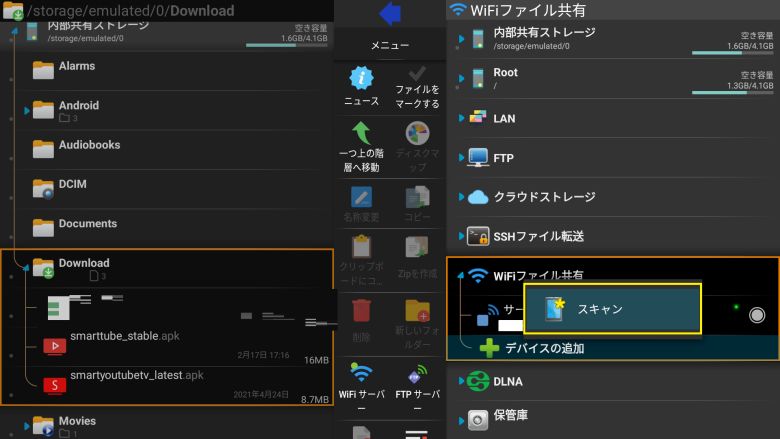Tap コピー copy icon
Screen dimensions: 780x439
[417, 197]
